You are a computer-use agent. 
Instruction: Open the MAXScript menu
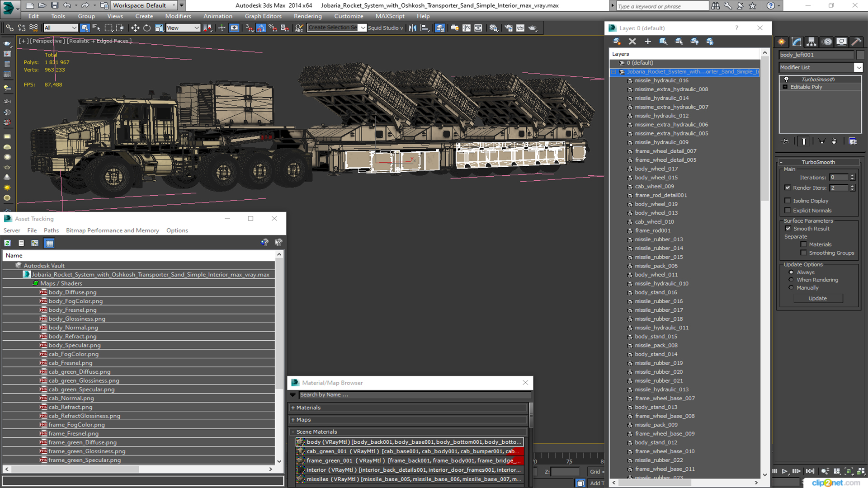(390, 16)
